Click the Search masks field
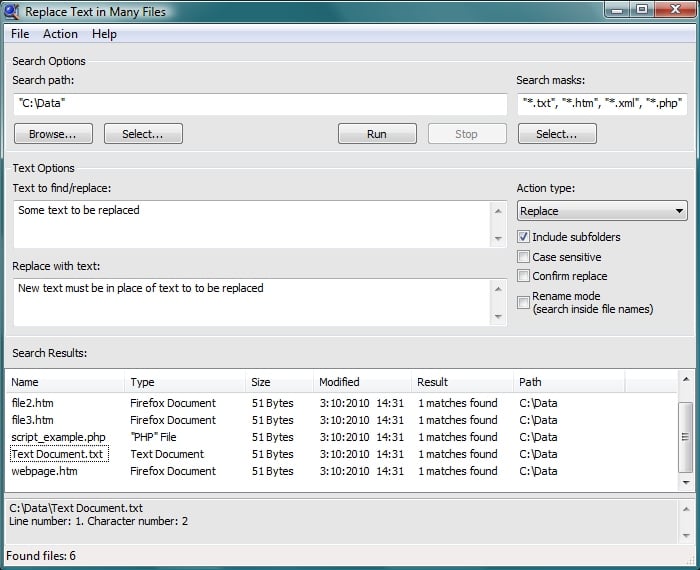The image size is (700, 570). coord(601,103)
